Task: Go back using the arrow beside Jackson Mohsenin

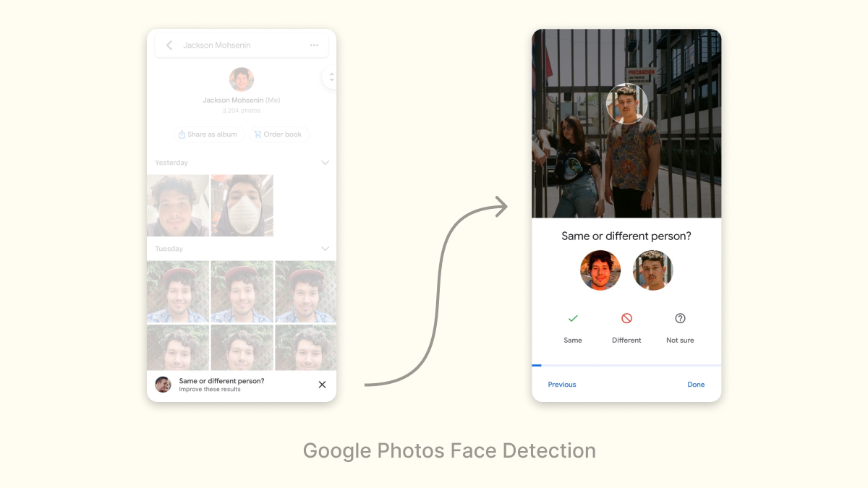Action: pos(169,46)
